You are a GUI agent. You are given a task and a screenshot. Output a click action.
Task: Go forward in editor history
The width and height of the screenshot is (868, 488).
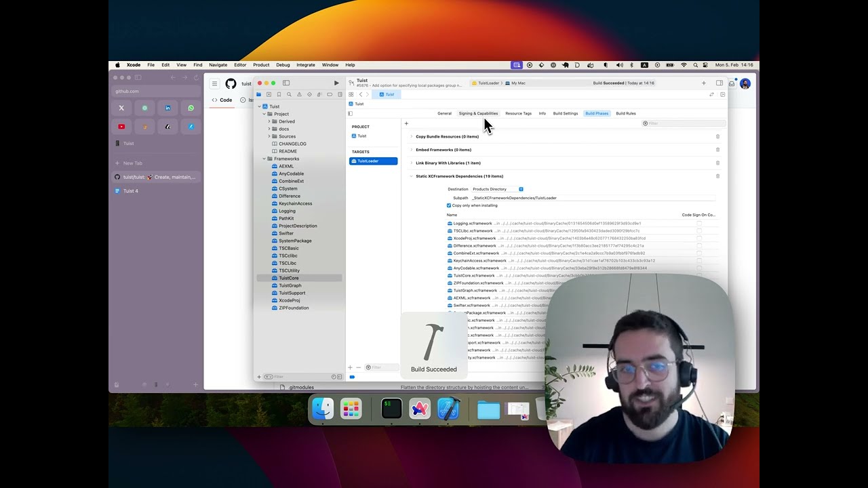point(368,94)
